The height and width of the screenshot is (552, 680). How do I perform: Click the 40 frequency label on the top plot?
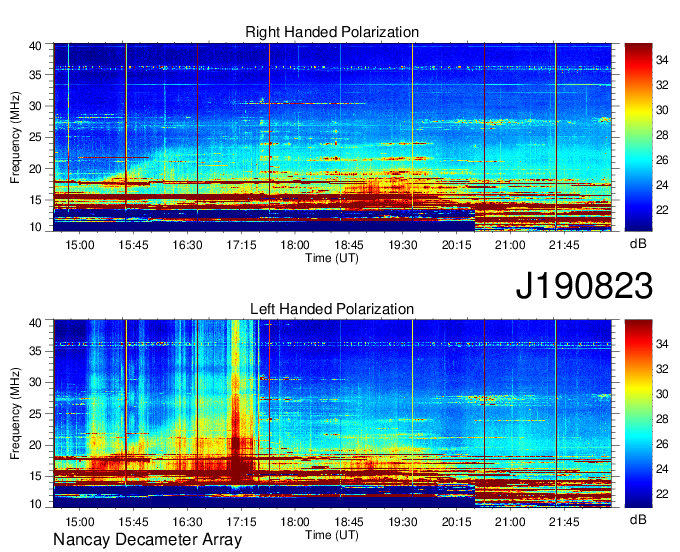[35, 46]
